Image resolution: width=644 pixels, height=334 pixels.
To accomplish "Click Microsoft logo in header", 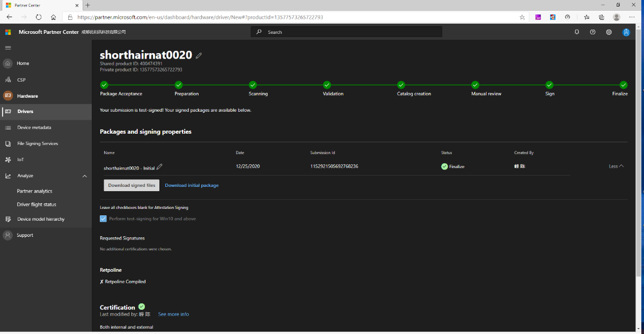I will tap(8, 32).
